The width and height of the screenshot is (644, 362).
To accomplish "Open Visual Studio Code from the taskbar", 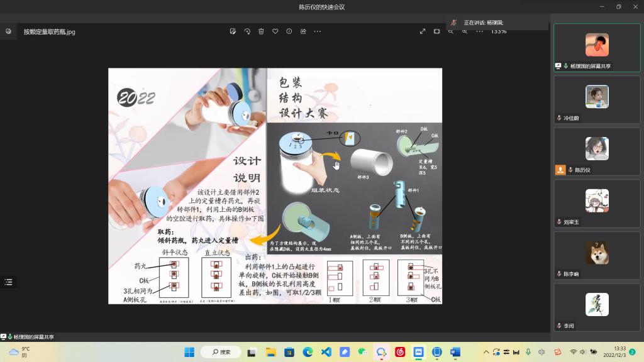I will point(326,352).
